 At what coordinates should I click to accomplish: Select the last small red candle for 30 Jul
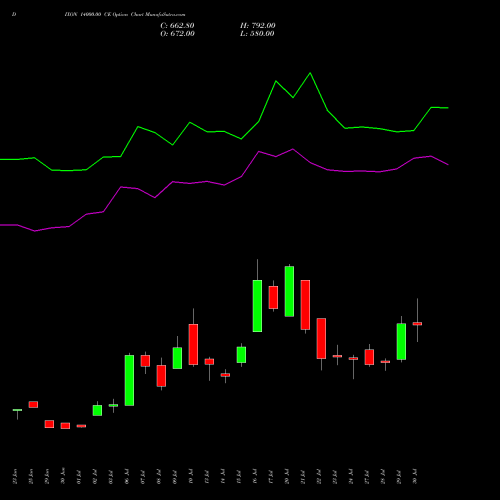click(x=417, y=324)
